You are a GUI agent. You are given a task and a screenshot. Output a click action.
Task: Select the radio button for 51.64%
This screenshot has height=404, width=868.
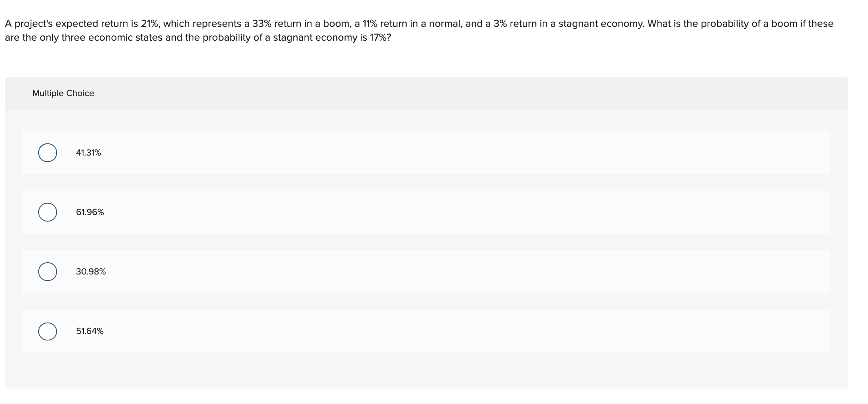(47, 331)
